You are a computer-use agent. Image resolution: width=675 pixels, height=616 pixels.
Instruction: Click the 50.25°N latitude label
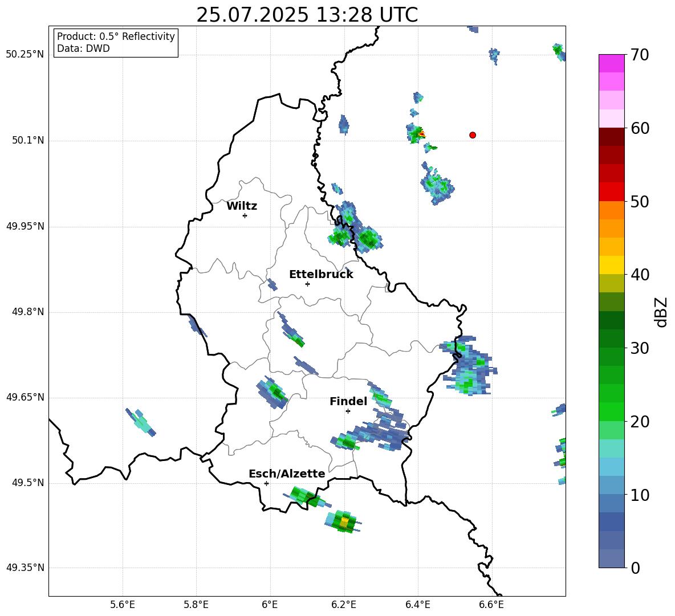pyautogui.click(x=25, y=55)
